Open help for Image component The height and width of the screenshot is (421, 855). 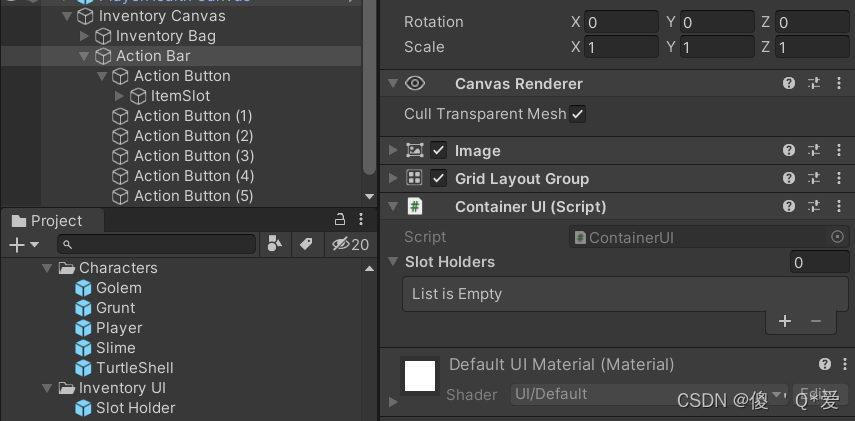(788, 151)
